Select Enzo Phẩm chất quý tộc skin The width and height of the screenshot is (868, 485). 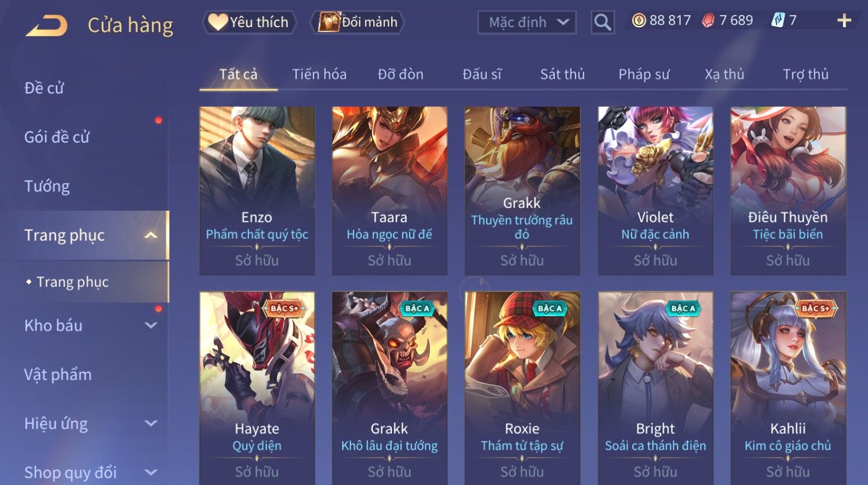[257, 191]
